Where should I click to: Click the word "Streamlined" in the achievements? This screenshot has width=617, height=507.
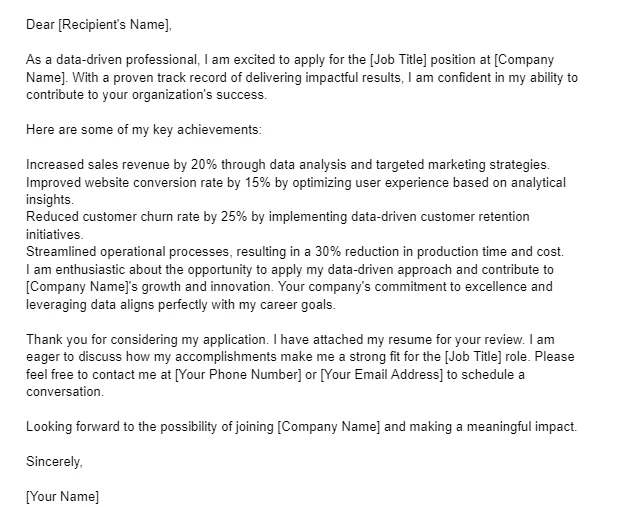(66, 251)
